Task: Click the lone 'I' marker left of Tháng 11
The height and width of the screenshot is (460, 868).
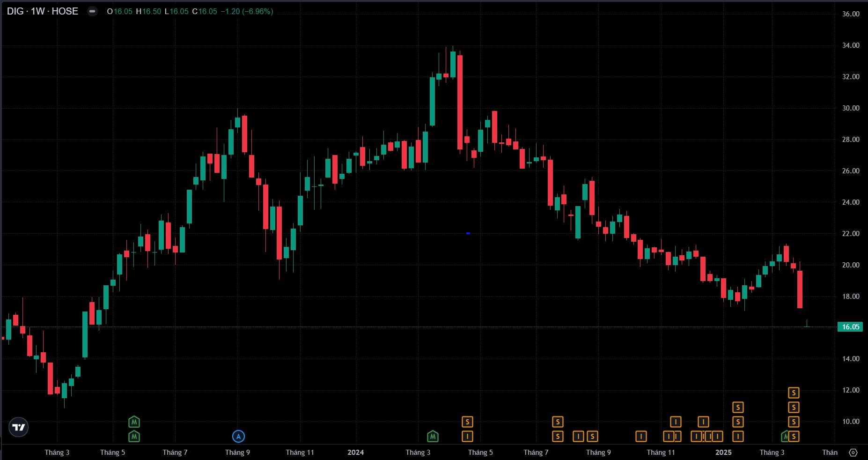Action: 641,437
